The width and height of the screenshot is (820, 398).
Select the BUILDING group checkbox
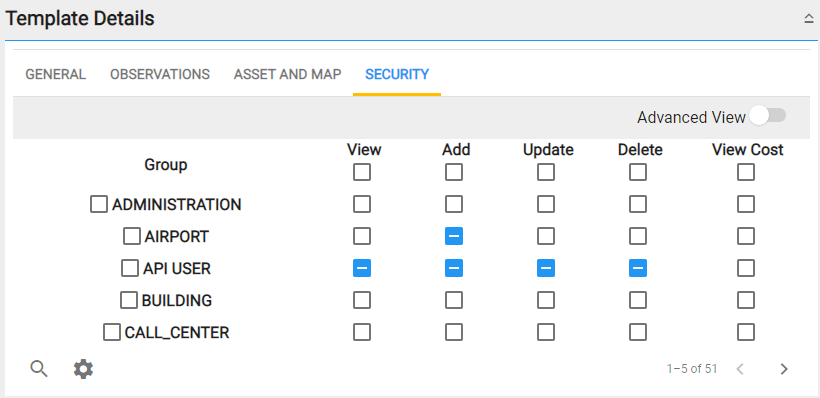point(129,300)
